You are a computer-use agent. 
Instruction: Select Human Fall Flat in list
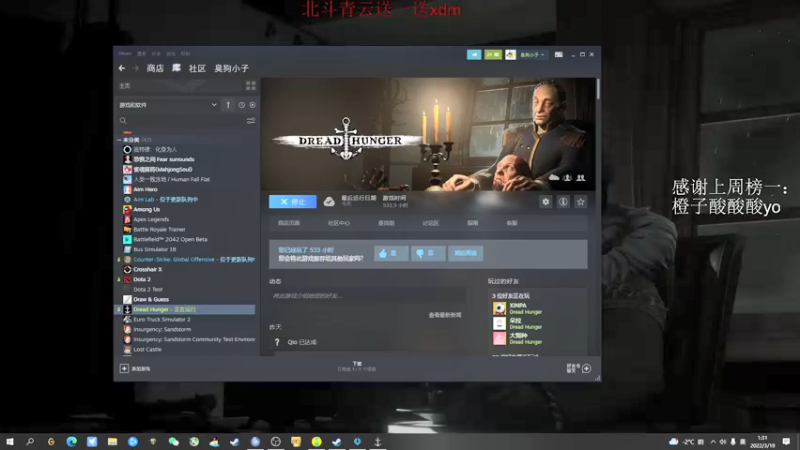click(x=171, y=179)
